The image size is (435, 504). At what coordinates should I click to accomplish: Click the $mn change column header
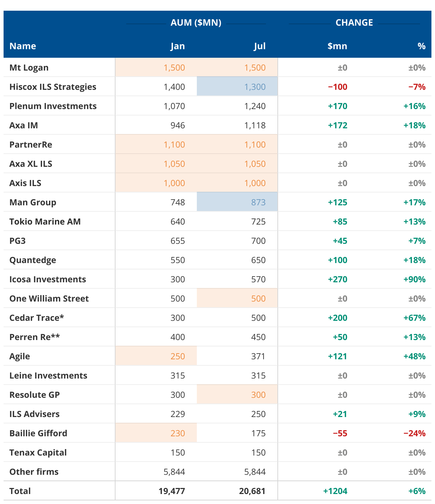click(337, 46)
